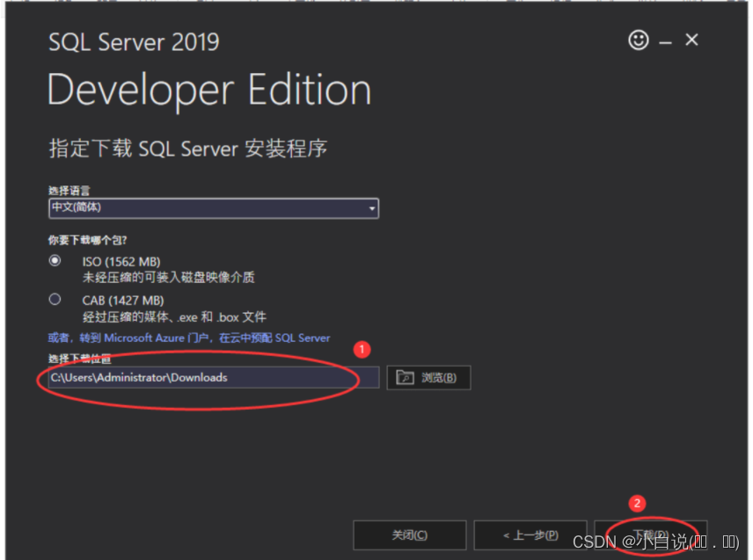Screen dimensions: 753x560
Task: Minimize the SQL Server installer window
Action: click(x=665, y=43)
